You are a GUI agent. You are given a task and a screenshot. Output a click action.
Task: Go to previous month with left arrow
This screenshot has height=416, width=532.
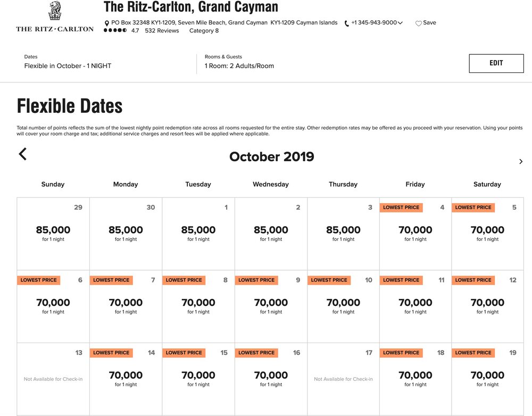tap(22, 154)
